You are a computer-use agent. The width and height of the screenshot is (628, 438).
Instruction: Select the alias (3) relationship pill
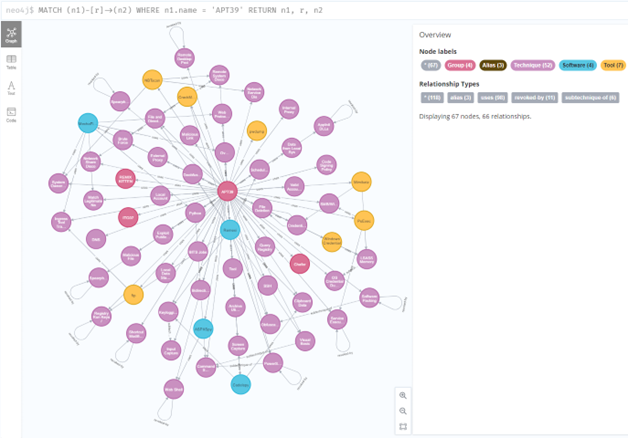tap(461, 97)
